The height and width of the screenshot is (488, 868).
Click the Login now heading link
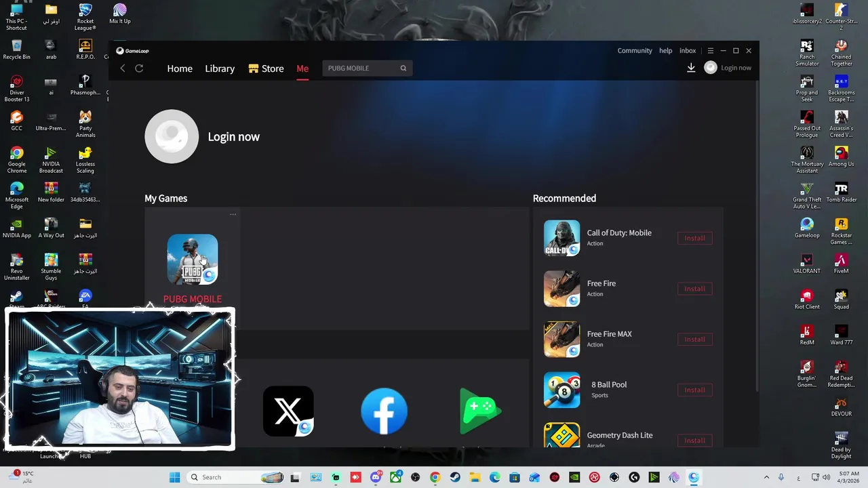coord(233,137)
